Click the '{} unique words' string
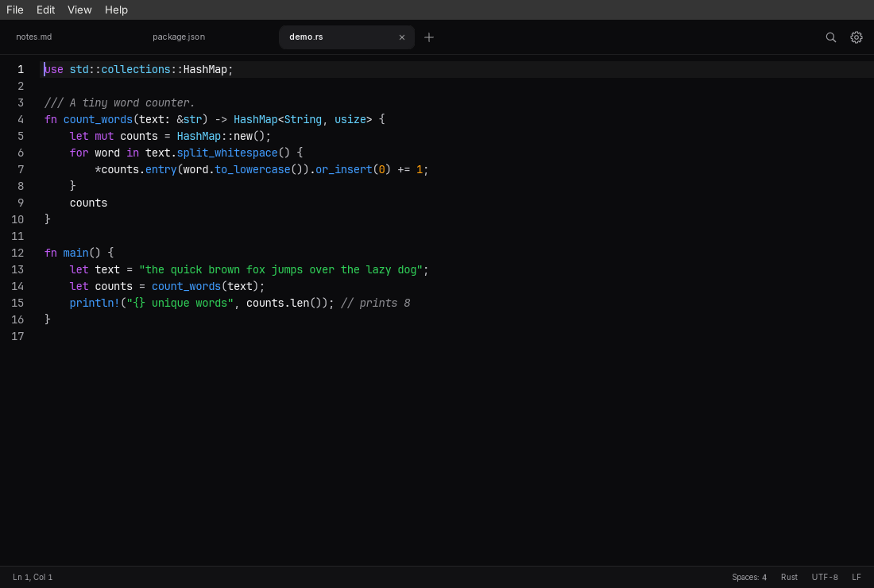 [x=180, y=304]
